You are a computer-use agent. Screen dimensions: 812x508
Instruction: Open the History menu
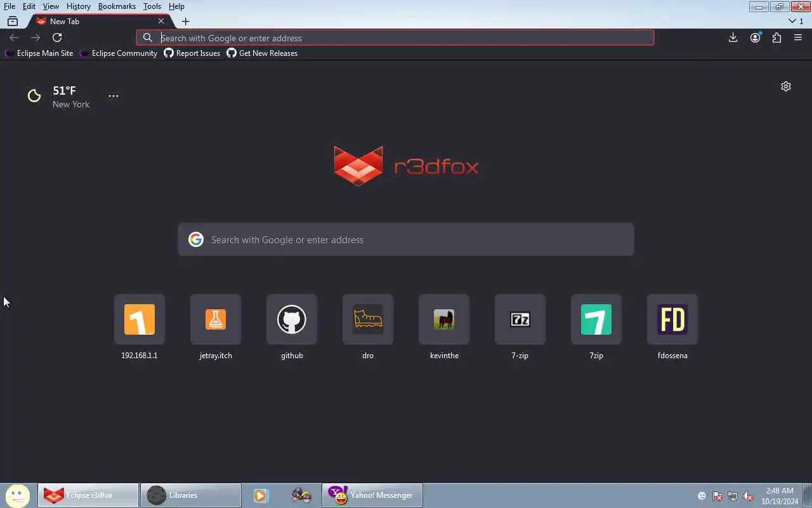coord(79,6)
